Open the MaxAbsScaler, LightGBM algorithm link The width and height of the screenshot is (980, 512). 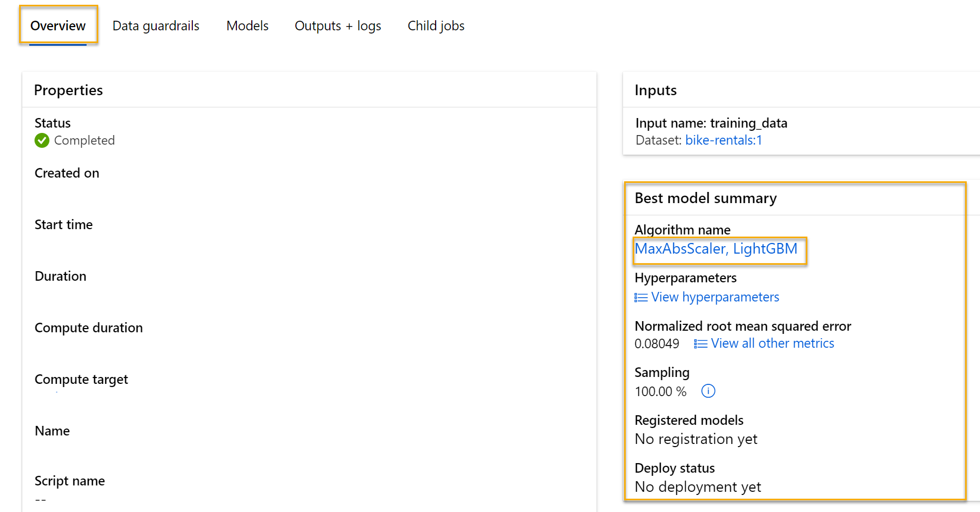pos(716,249)
